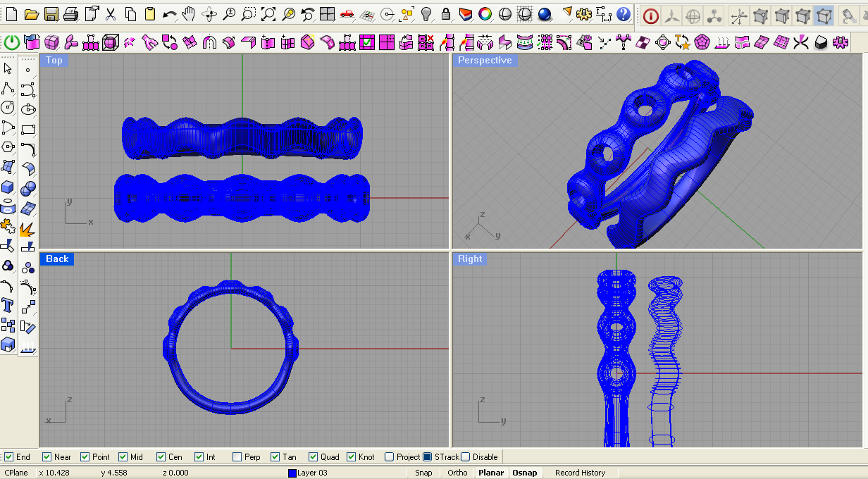
Task: Select the Circle tool icon
Action: (x=8, y=108)
